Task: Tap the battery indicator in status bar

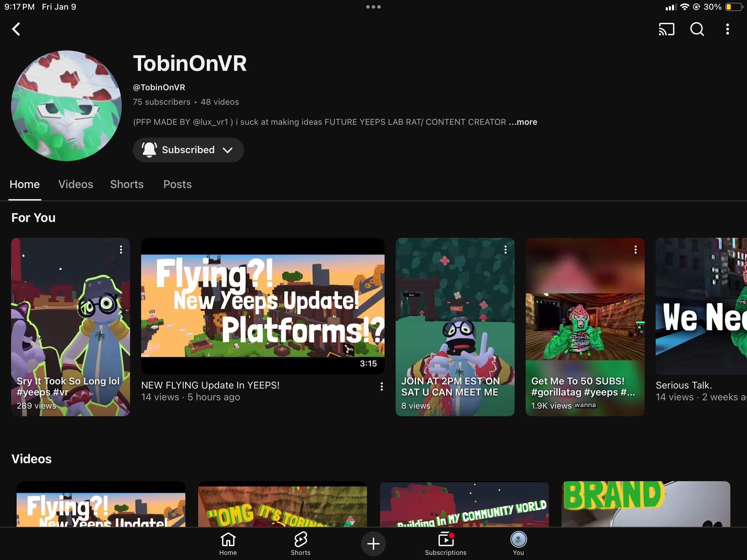Action: coord(733,7)
